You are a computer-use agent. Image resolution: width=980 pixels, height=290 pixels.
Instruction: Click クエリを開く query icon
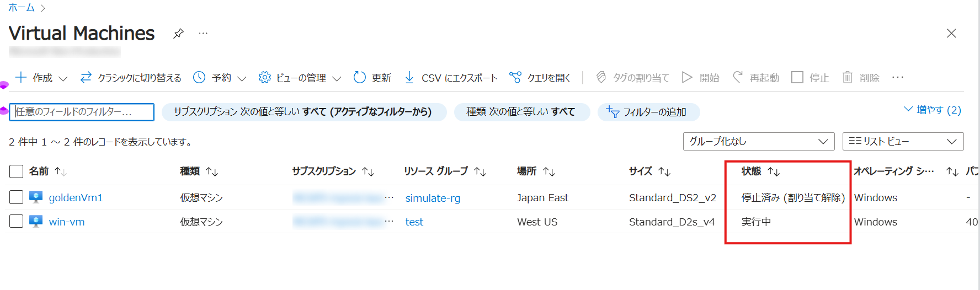[x=515, y=78]
